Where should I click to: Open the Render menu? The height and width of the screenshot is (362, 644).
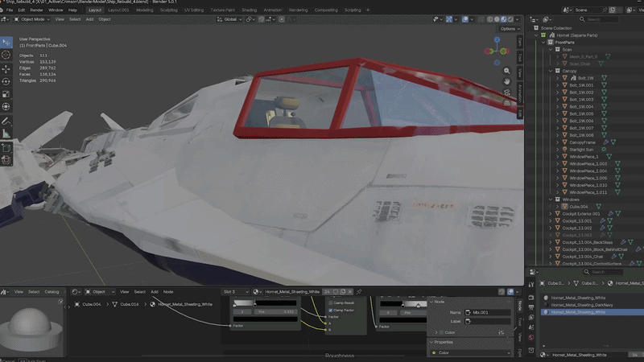36,10
